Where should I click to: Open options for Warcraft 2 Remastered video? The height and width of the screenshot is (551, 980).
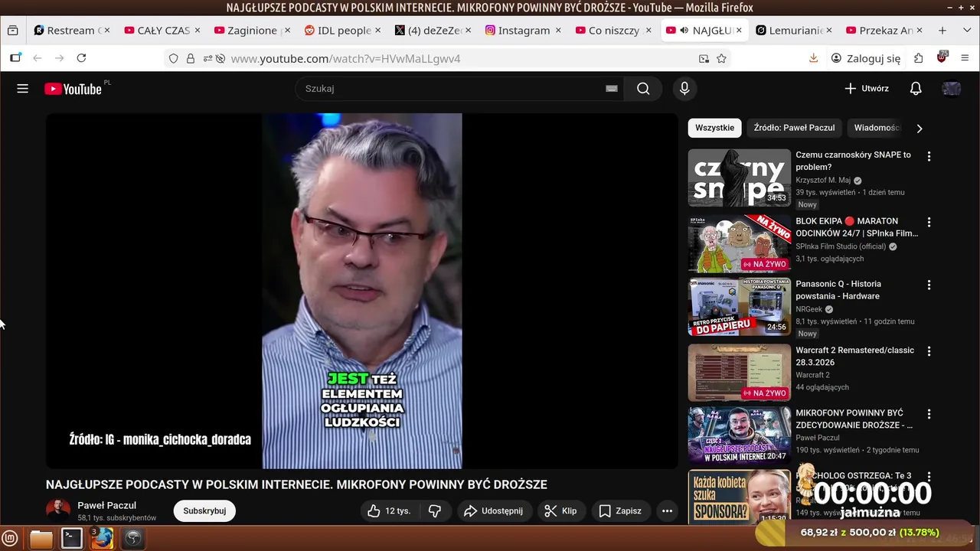[x=929, y=351]
